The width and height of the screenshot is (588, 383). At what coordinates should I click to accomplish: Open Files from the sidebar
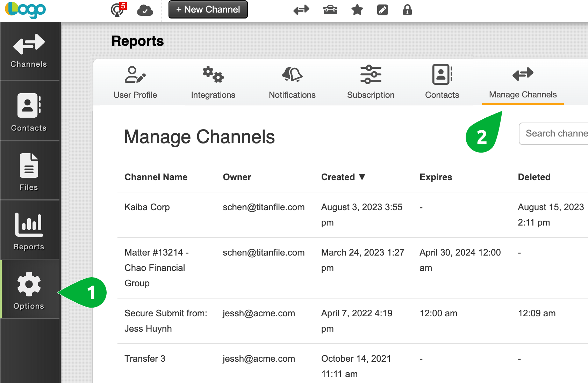tap(30, 171)
